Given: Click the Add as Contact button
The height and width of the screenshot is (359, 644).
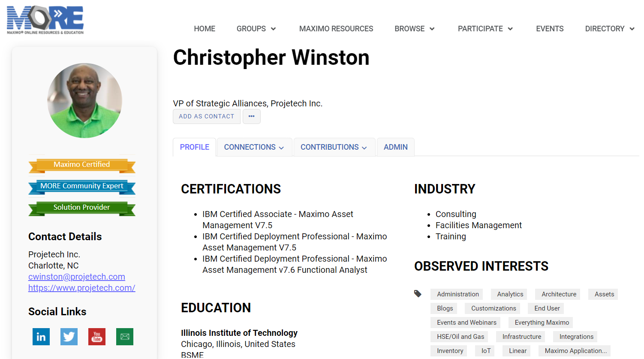Looking at the screenshot, I should (x=207, y=116).
